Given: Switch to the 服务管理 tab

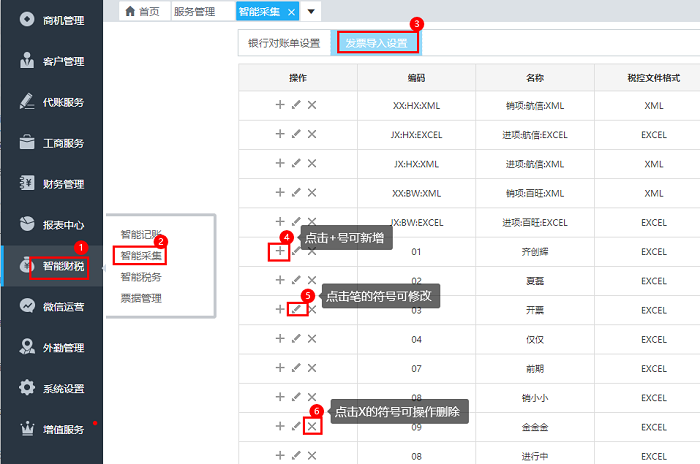Looking at the screenshot, I should pos(194,12).
